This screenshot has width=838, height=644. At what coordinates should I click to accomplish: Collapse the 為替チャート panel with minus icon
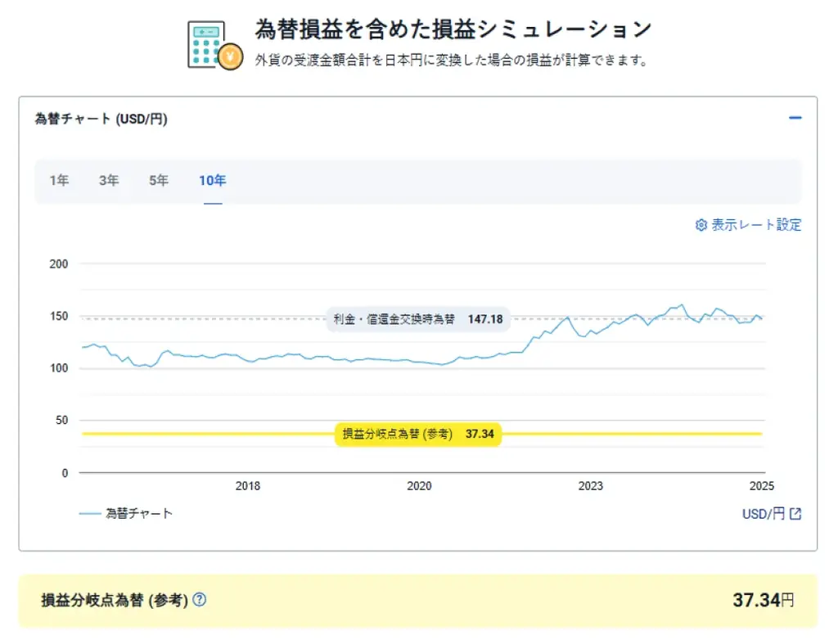click(x=795, y=119)
